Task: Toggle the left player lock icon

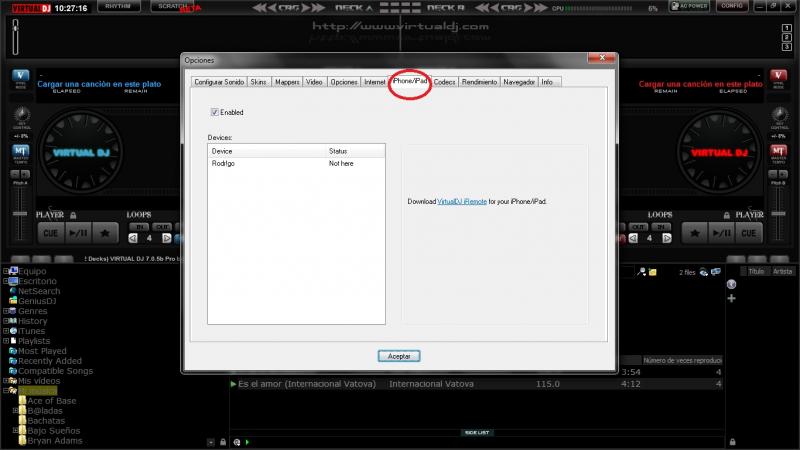Action: (73, 215)
